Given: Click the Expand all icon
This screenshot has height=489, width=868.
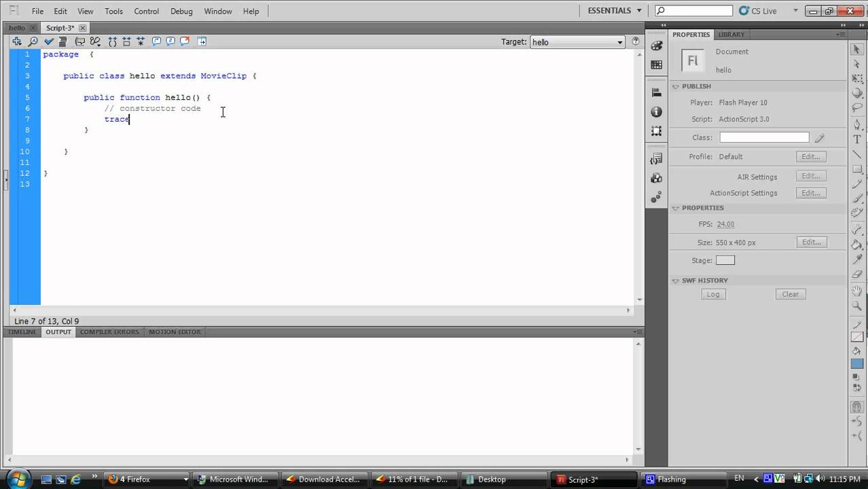Looking at the screenshot, I should (x=141, y=41).
